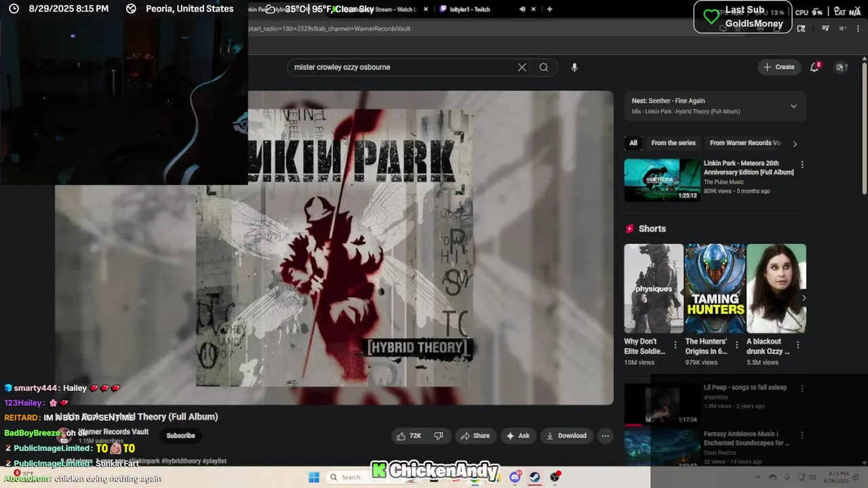Show more Shorts with next arrow
Screen dimensions: 868x488
click(804, 298)
